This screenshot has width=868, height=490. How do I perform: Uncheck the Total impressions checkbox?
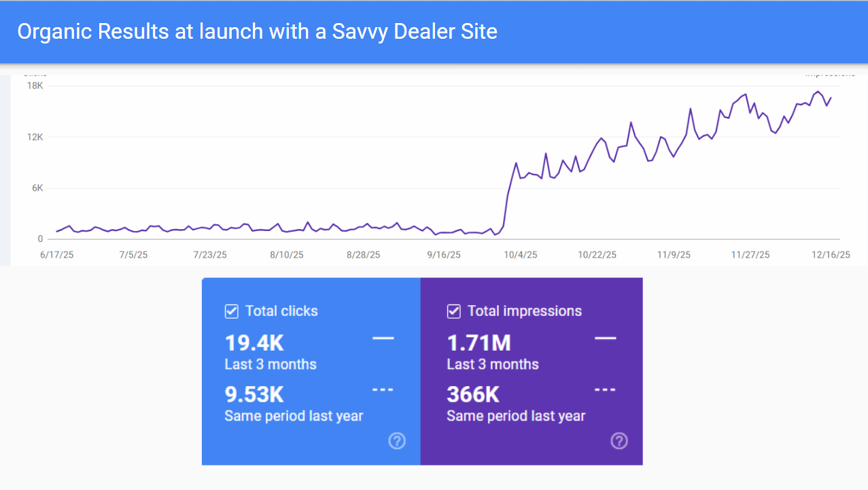[x=453, y=311]
